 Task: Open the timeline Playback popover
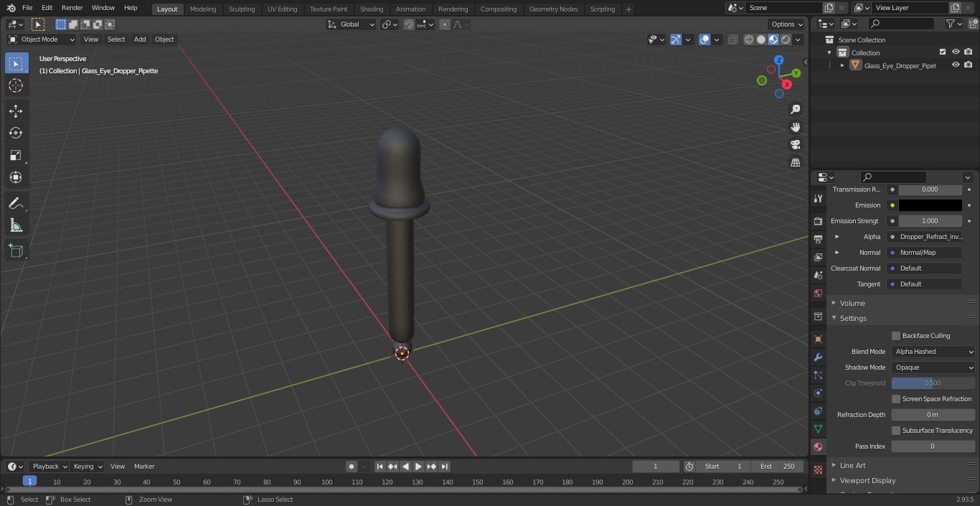(49, 467)
